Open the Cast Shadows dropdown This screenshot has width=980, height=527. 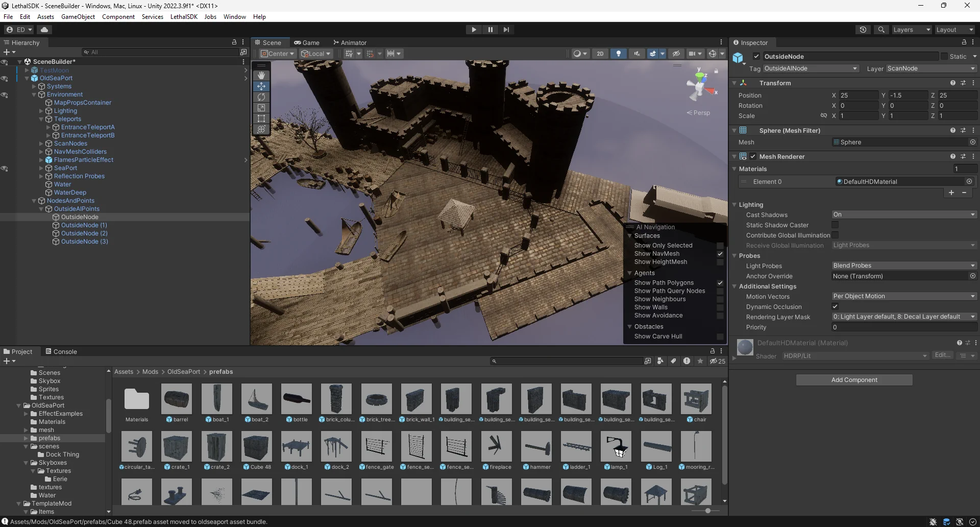click(903, 215)
